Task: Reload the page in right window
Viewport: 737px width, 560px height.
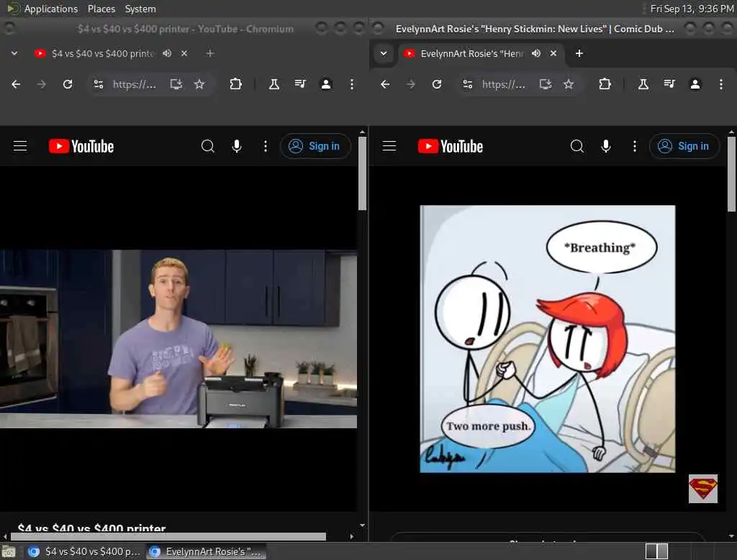Action: coord(437,84)
